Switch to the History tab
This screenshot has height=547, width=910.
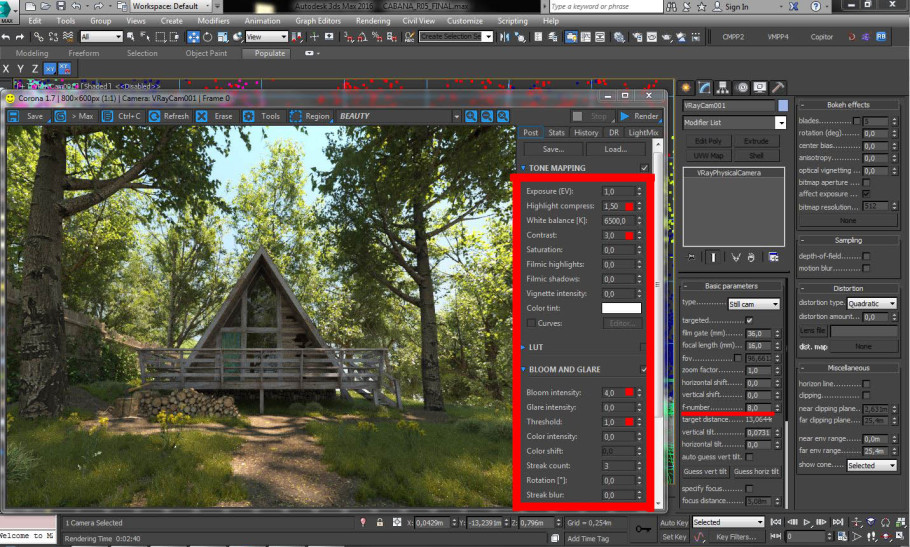click(x=586, y=132)
